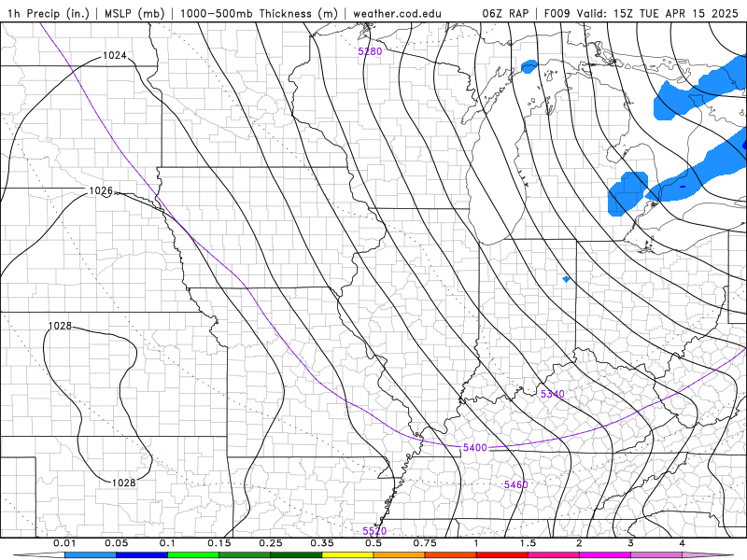
Task: Click the red legend color segment
Action: [x=502, y=554]
